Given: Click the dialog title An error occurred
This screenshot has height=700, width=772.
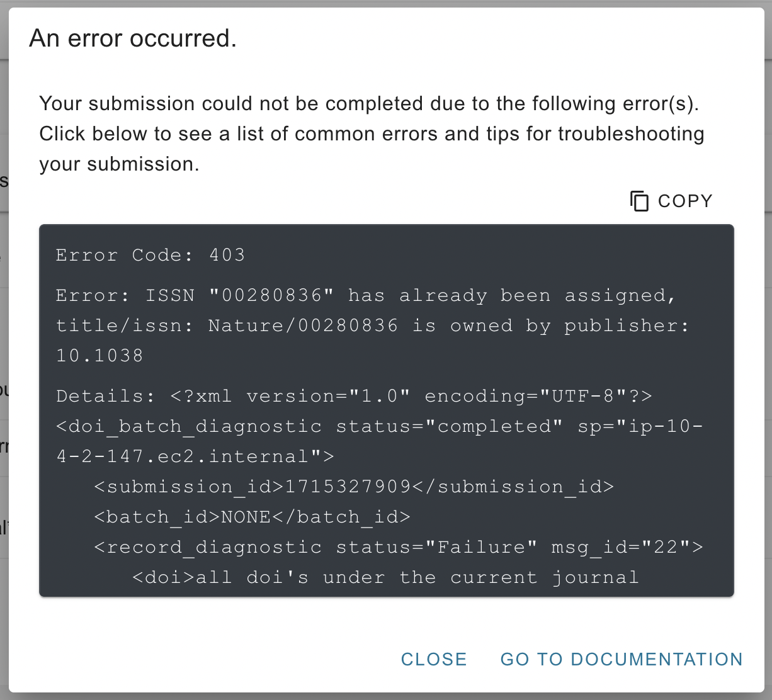Looking at the screenshot, I should pyautogui.click(x=132, y=38).
